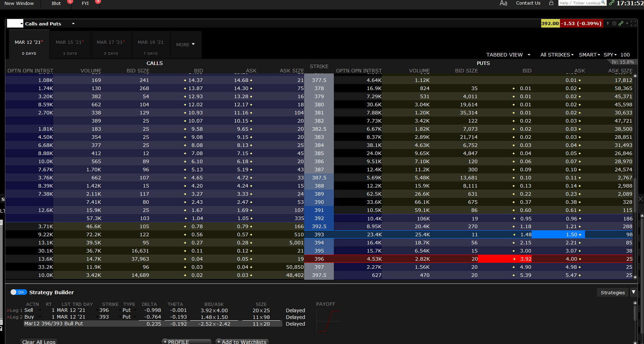This screenshot has height=344, width=644.
Task: Click the green link icon beside the clock
Action: 611,3
